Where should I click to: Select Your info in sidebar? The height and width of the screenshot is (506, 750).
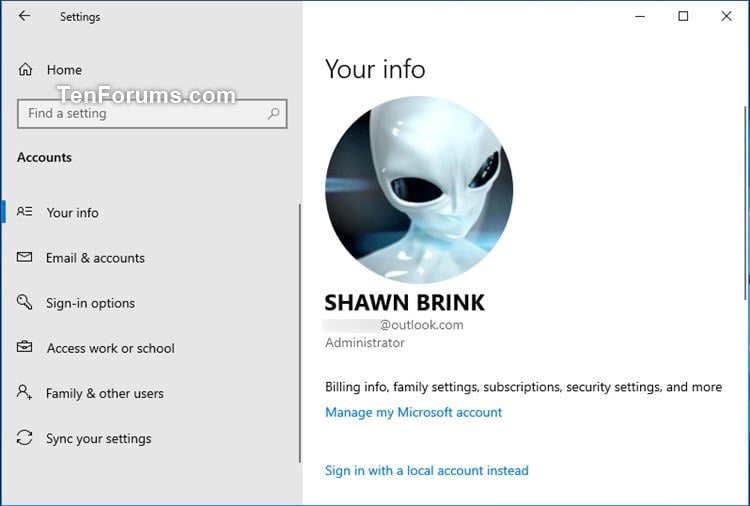[72, 212]
